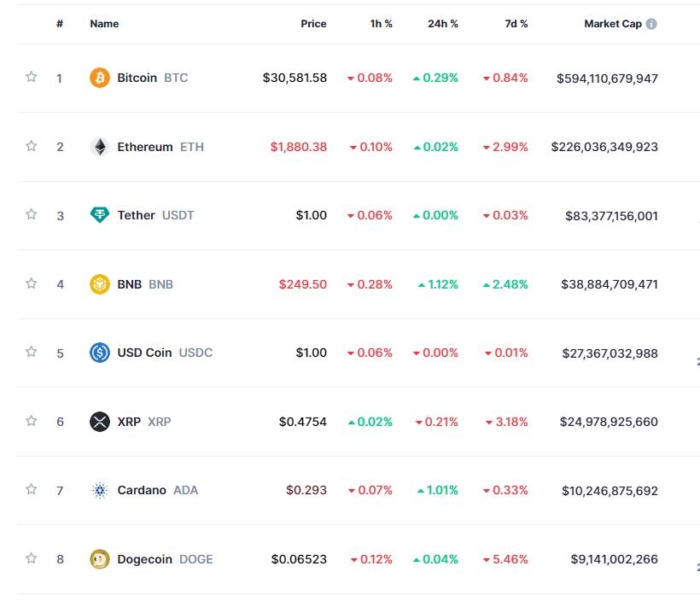Image resolution: width=700 pixels, height=601 pixels.
Task: Open the Cardano coin name link
Action: click(142, 490)
